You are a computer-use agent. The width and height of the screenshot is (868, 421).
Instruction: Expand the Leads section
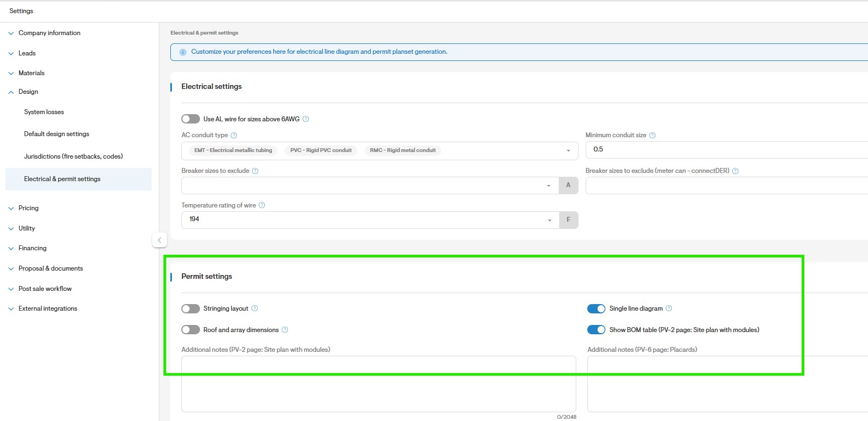pyautogui.click(x=22, y=53)
